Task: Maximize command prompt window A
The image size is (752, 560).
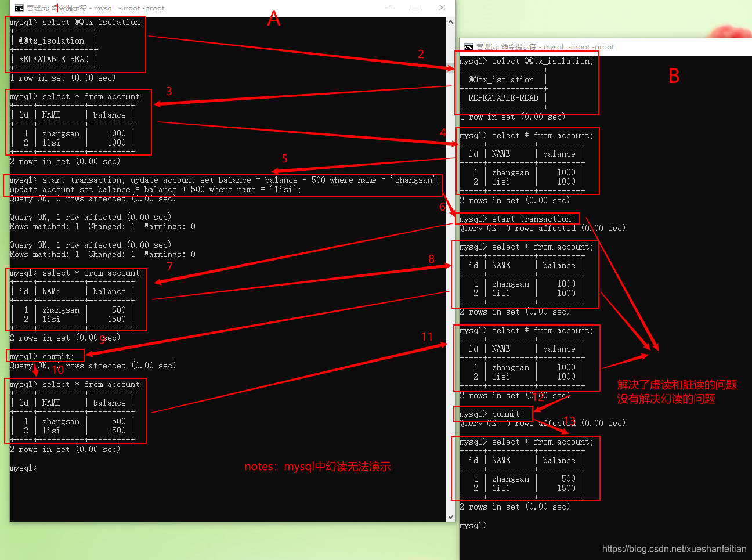Action: [x=415, y=8]
